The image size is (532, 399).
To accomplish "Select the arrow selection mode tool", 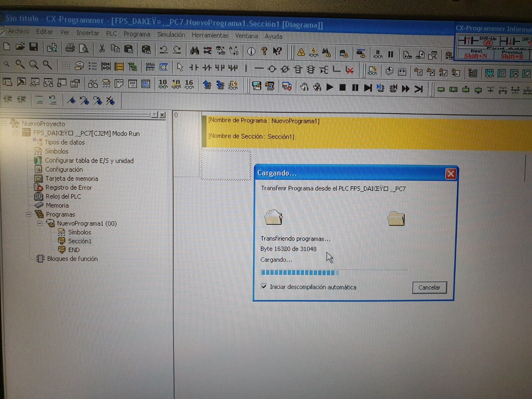I will click(x=180, y=67).
